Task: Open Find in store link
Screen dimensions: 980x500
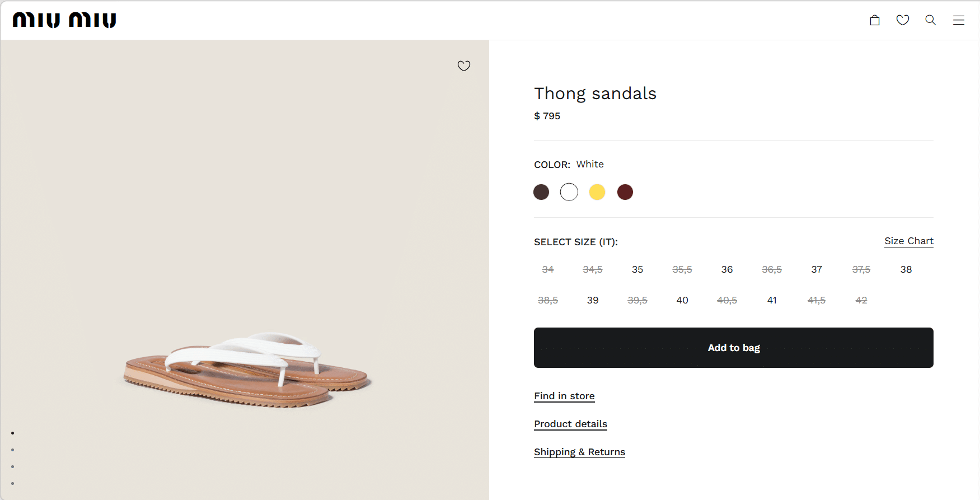Action: (564, 396)
